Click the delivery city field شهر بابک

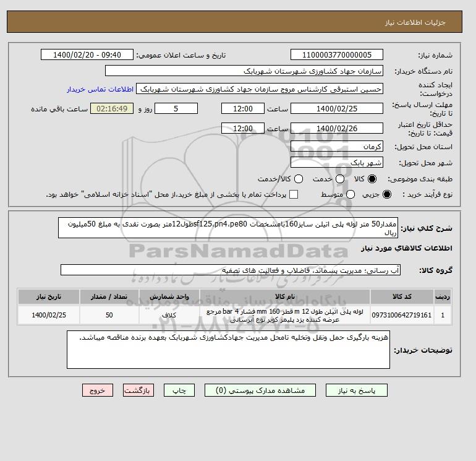click(x=337, y=163)
